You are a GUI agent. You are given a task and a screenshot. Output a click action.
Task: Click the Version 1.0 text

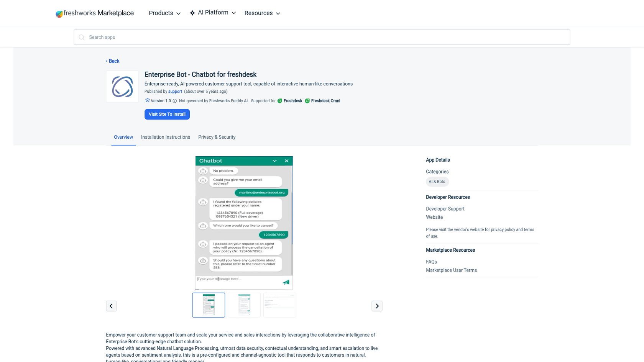tap(161, 101)
